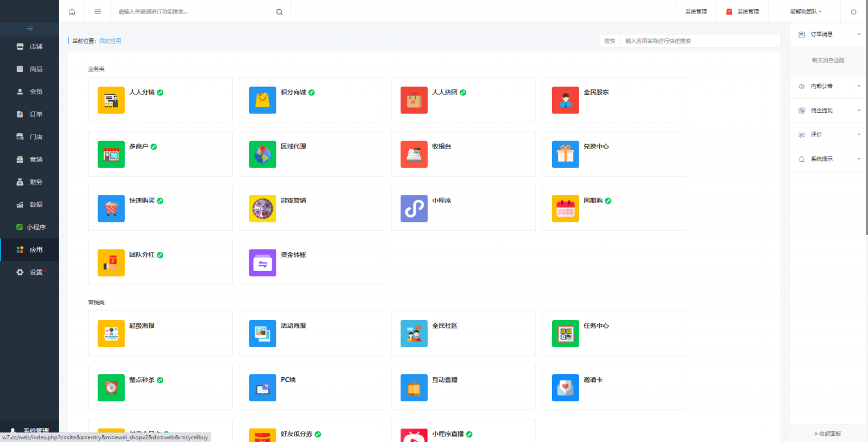
Task: Click the hamburger menu icon in top bar
Action: click(x=98, y=11)
